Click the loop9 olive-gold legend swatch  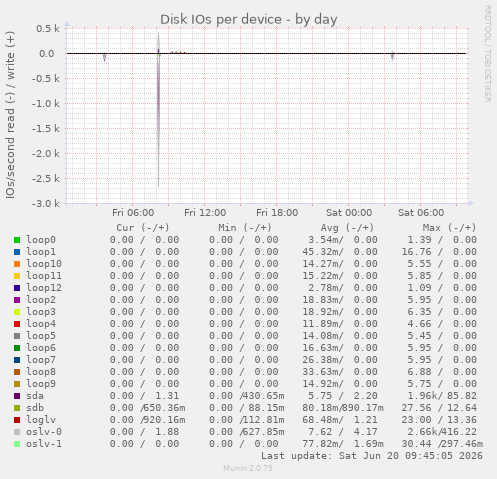click(x=17, y=384)
